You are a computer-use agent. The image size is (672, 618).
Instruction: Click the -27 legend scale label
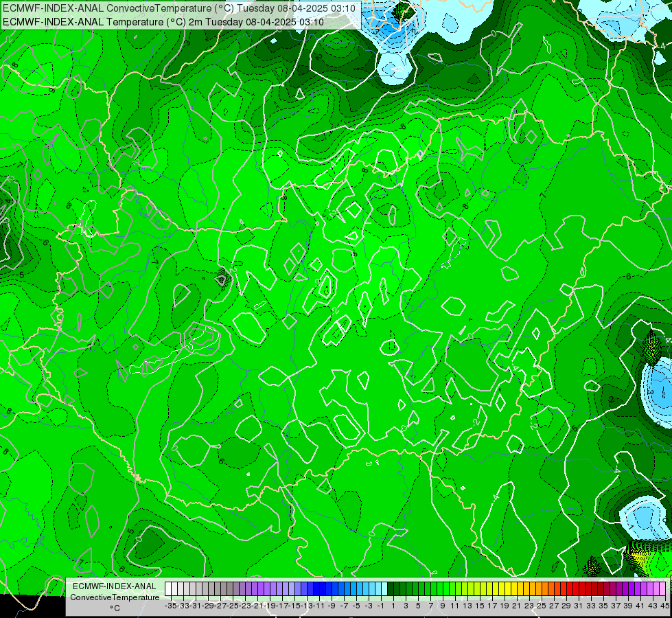[221, 606]
